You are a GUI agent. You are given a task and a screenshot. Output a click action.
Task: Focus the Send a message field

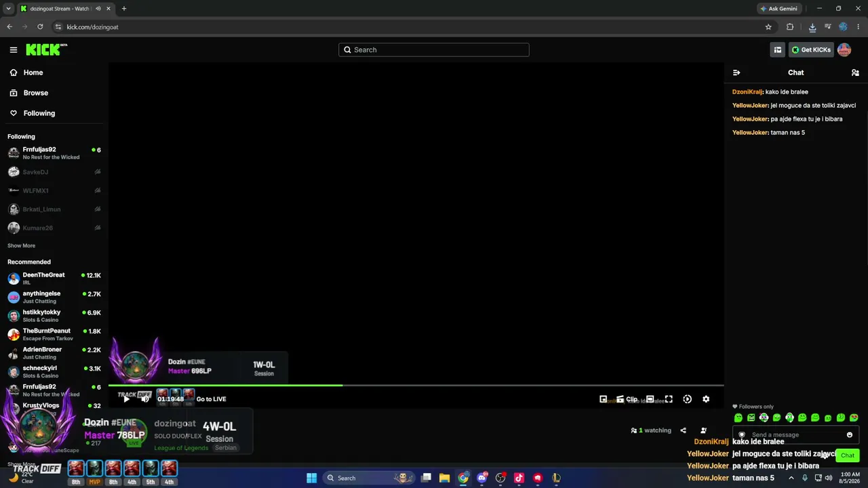pyautogui.click(x=795, y=435)
